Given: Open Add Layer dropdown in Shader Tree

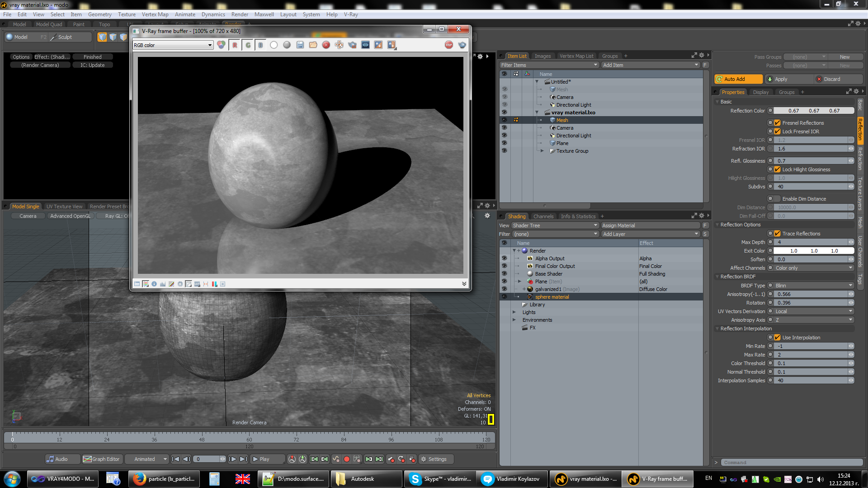Looking at the screenshot, I should pyautogui.click(x=651, y=234).
